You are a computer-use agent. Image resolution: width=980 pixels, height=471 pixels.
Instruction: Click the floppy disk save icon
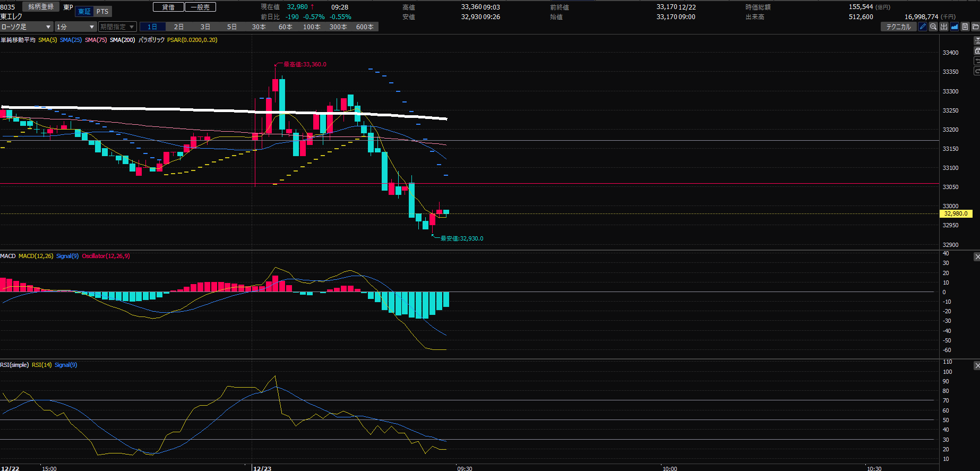point(965,27)
